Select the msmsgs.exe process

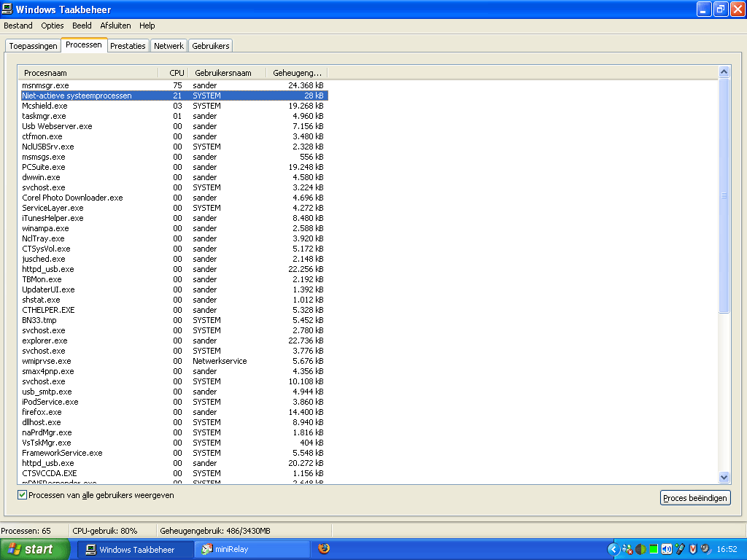pyautogui.click(x=174, y=157)
